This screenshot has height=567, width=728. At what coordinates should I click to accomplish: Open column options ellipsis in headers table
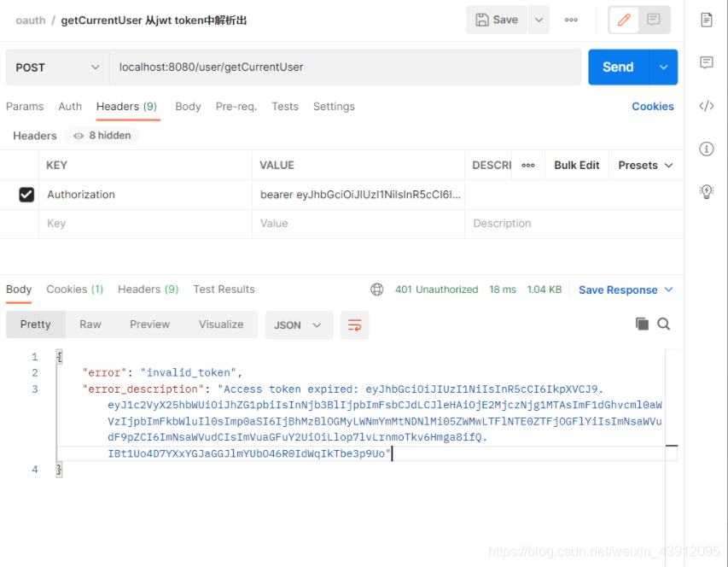pyautogui.click(x=528, y=166)
